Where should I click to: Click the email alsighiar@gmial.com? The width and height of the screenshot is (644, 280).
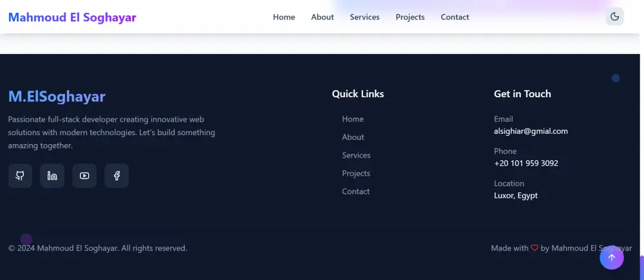[531, 131]
